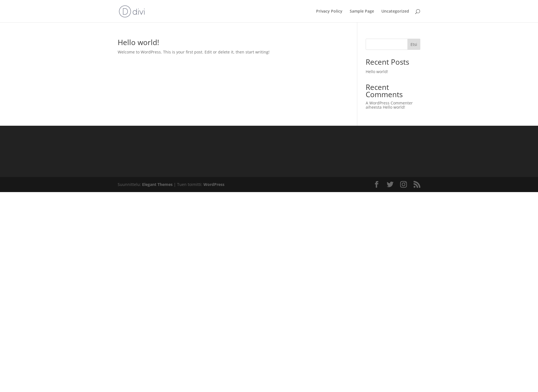Viewport: 538px width, 392px height.
Task: Click the RSS feed icon in footer
Action: pyautogui.click(x=417, y=185)
